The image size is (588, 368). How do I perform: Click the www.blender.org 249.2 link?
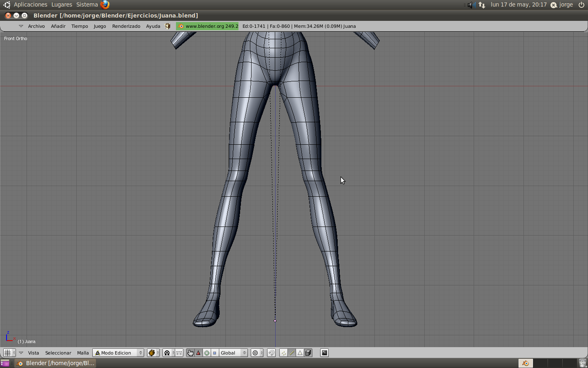[x=207, y=26]
